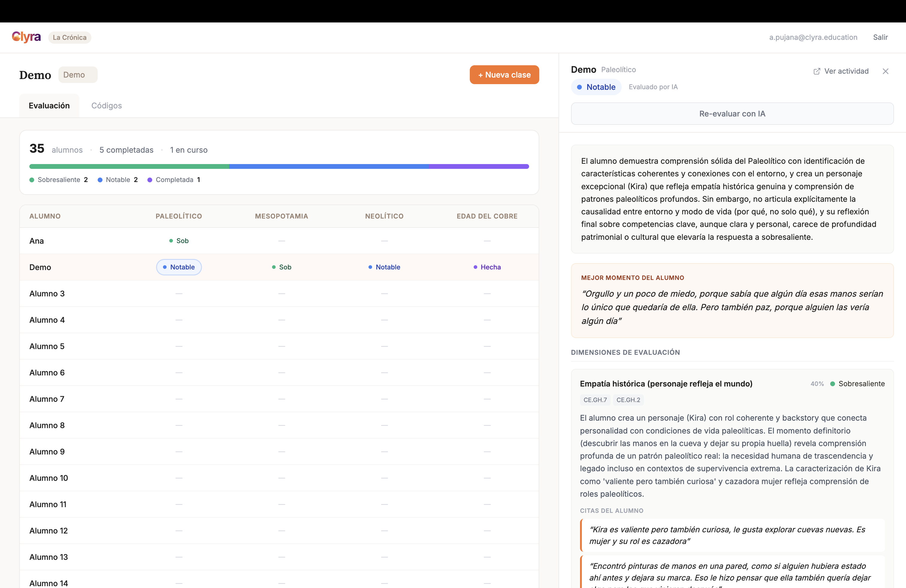This screenshot has height=588, width=906.
Task: Switch to the Códigos tab
Action: coord(107,106)
